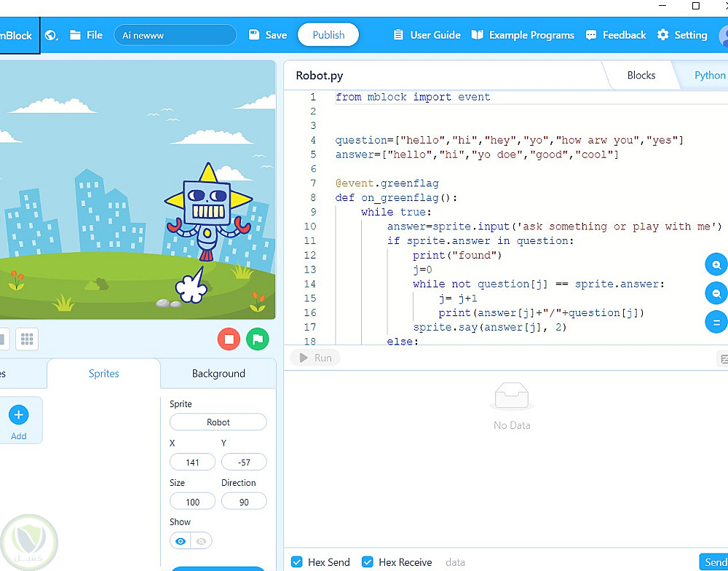Save the project
This screenshot has width=728, height=571.
coord(268,35)
